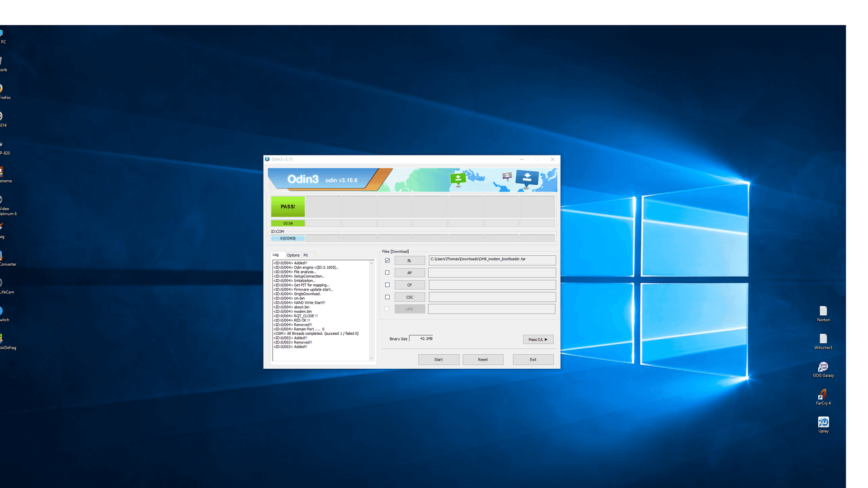Image resolution: width=868 pixels, height=488 pixels.
Task: Click the 'Get PIT for mapping..' log line
Action: click(x=302, y=285)
